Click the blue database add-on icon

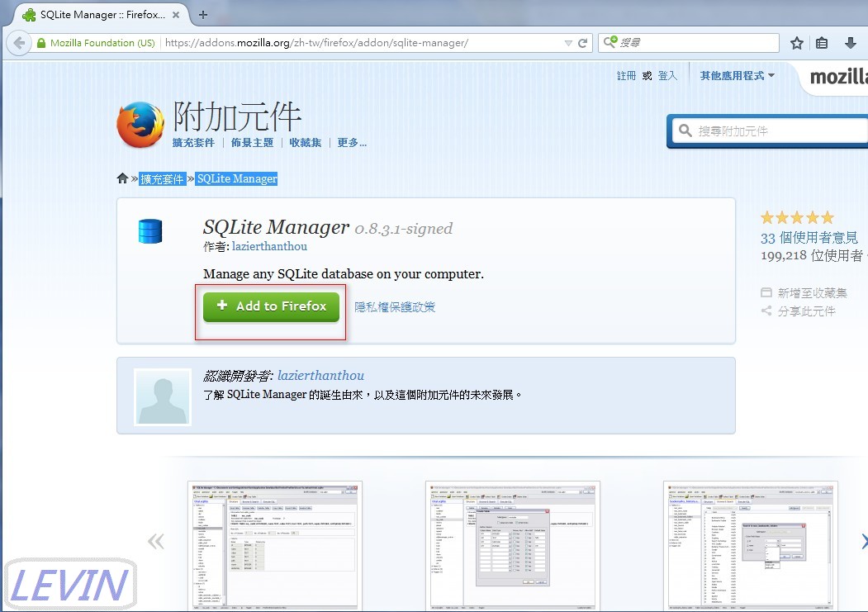pyautogui.click(x=150, y=231)
